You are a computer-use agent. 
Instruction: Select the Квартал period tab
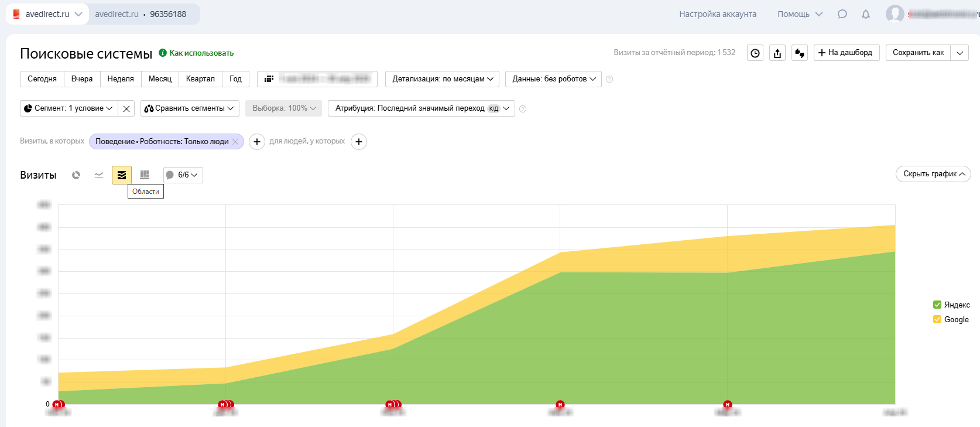coord(200,79)
